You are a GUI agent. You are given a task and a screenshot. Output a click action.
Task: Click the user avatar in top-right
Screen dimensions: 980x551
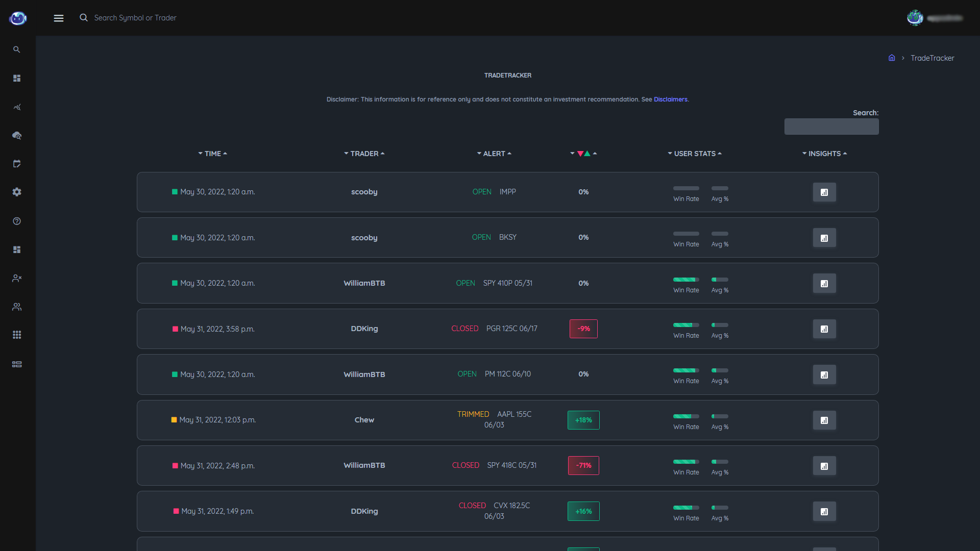point(915,18)
